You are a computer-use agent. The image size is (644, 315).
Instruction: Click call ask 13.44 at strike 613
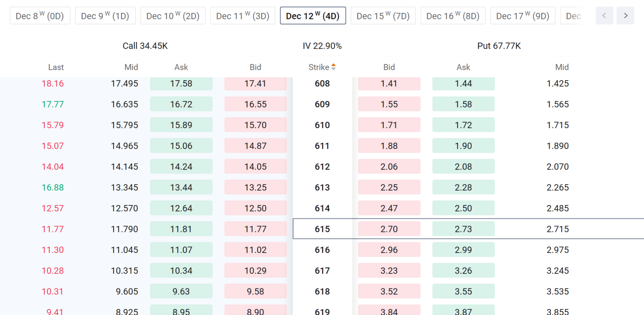pyautogui.click(x=181, y=187)
